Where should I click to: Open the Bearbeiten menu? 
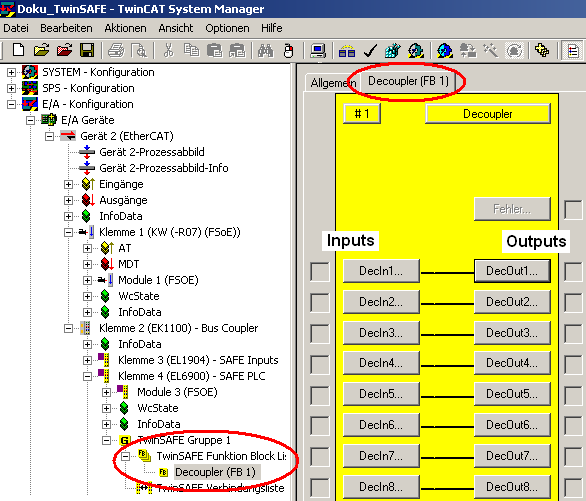66,28
